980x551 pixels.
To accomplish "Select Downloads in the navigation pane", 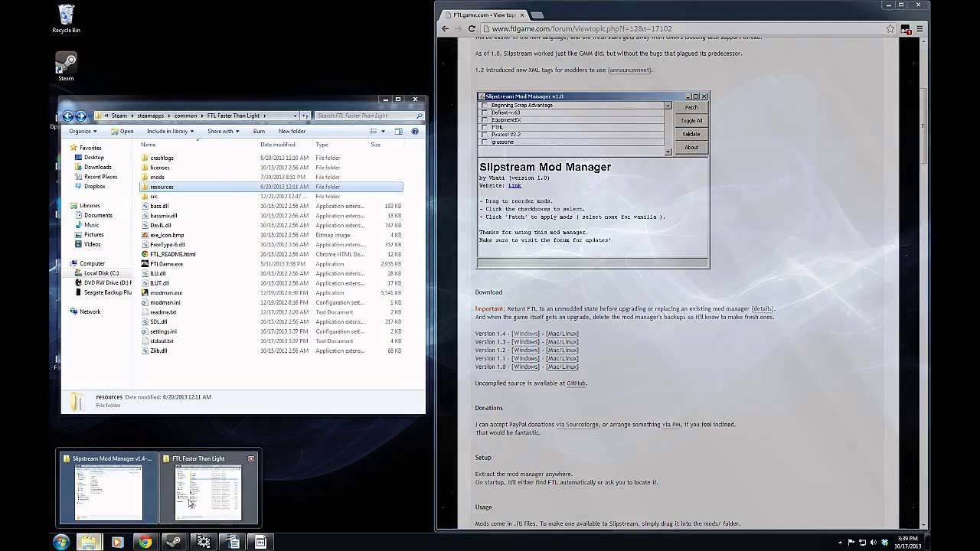I will tap(97, 167).
